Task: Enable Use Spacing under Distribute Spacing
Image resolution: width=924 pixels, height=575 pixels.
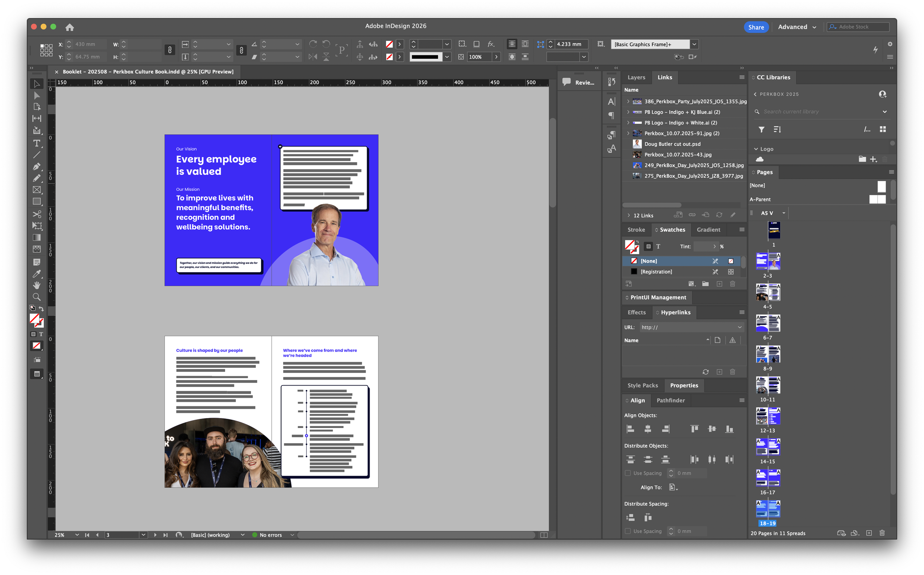Action: 628,531
